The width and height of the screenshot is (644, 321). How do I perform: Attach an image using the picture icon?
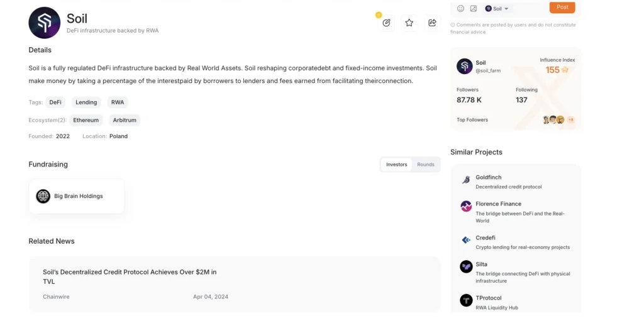pyautogui.click(x=474, y=8)
